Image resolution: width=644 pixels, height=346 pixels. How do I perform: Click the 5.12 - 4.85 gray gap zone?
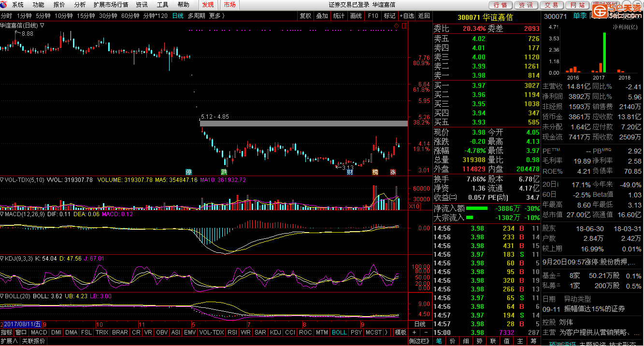pos(303,124)
